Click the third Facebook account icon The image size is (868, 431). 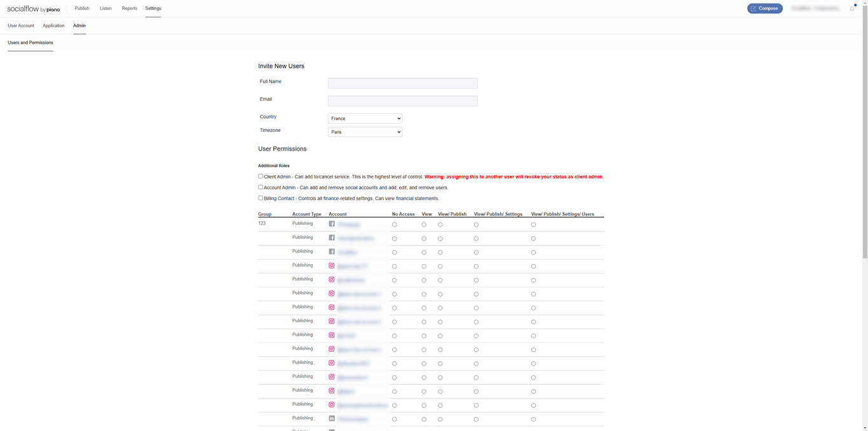332,252
